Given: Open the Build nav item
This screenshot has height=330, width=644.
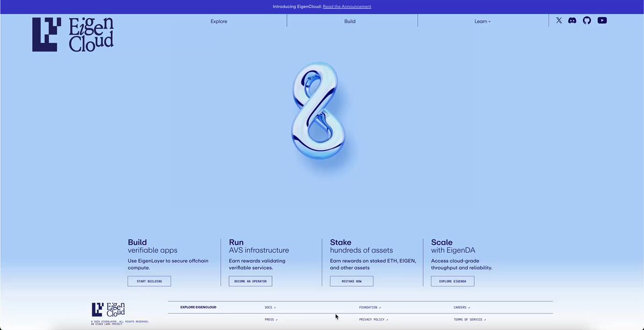Looking at the screenshot, I should click(350, 21).
